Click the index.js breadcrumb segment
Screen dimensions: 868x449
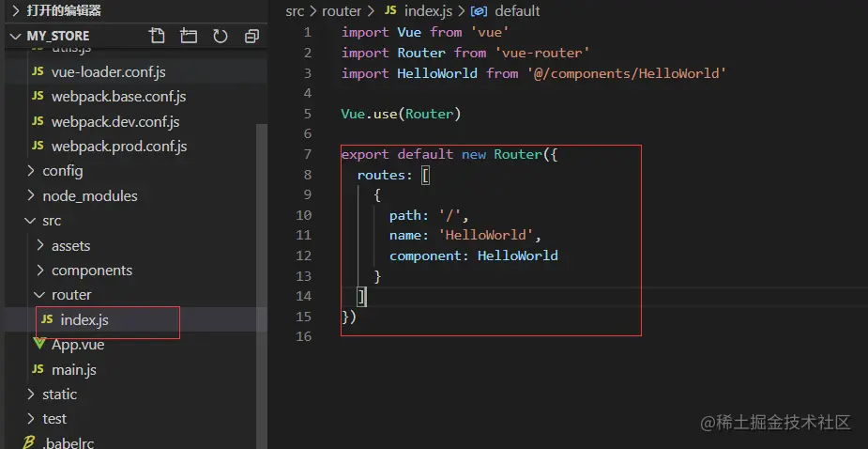[429, 11]
